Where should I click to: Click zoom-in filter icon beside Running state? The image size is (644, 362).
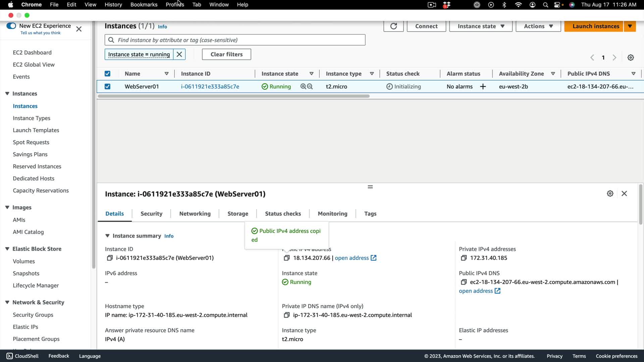coord(303,86)
